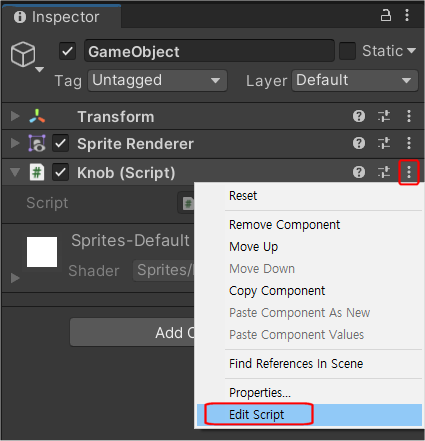
Task: Select Find References In Scene
Action: [296, 364]
